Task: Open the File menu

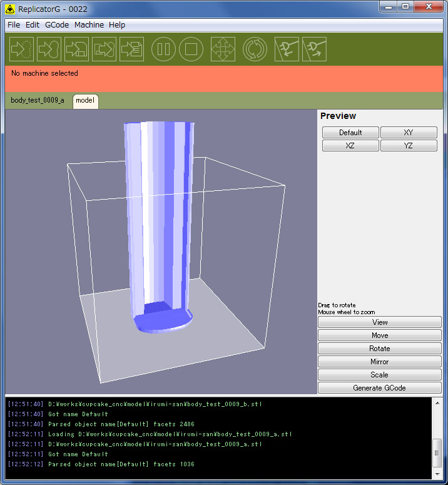Action: pos(14,25)
